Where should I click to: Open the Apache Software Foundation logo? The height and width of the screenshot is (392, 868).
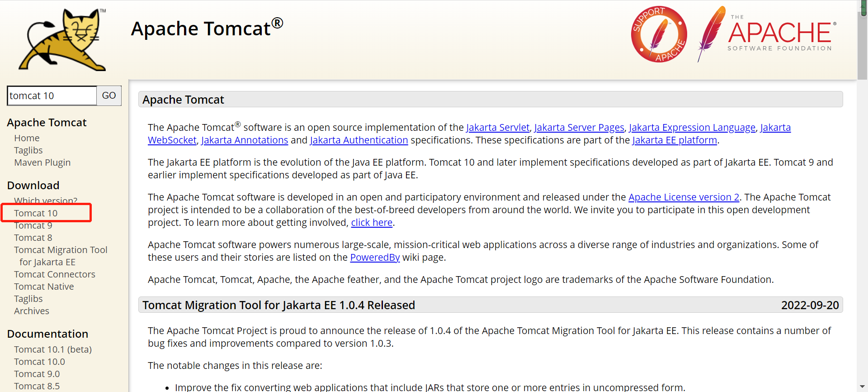coord(767,34)
